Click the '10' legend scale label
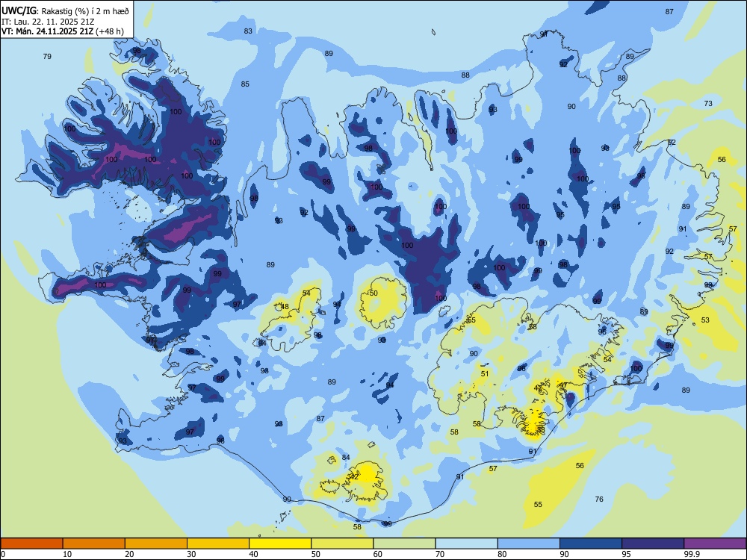Viewport: 747px width, 560px height. click(x=67, y=554)
